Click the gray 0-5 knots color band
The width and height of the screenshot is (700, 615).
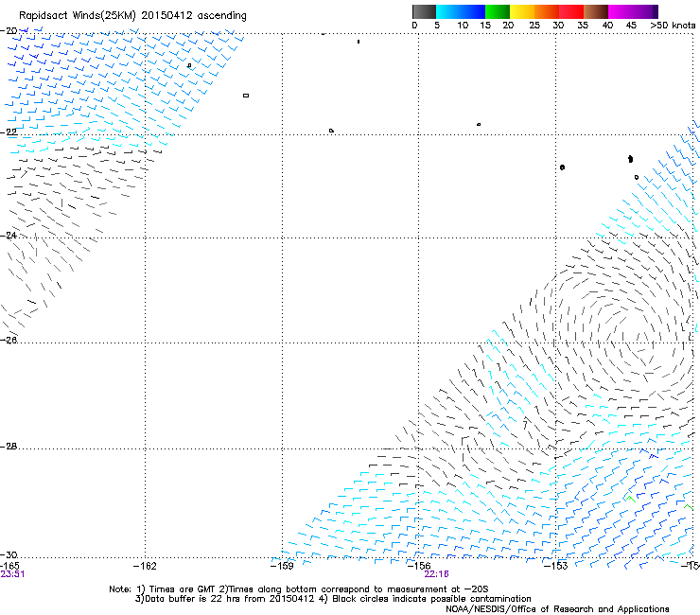pyautogui.click(x=424, y=11)
